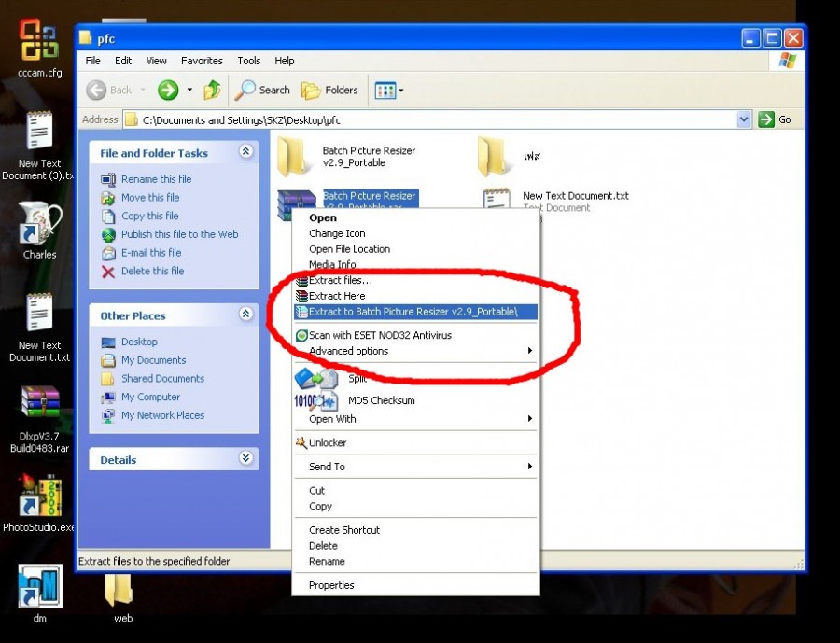This screenshot has height=643, width=840.
Task: Open the Tools menu
Action: (249, 61)
